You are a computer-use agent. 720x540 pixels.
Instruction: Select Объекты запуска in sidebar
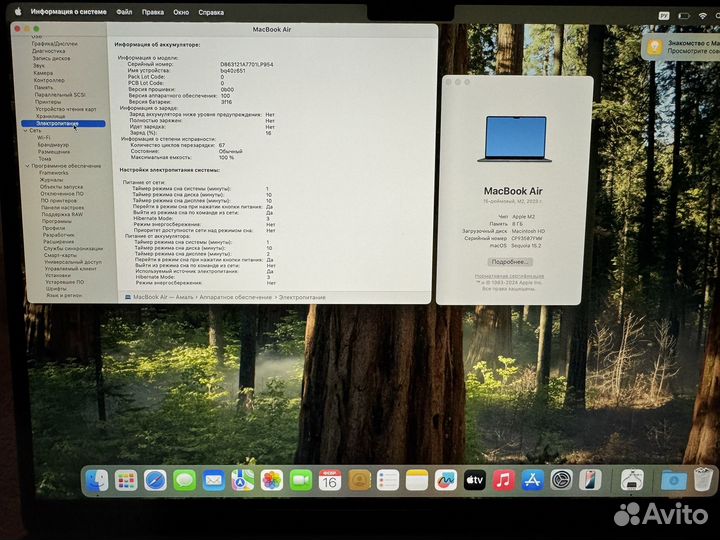62,187
